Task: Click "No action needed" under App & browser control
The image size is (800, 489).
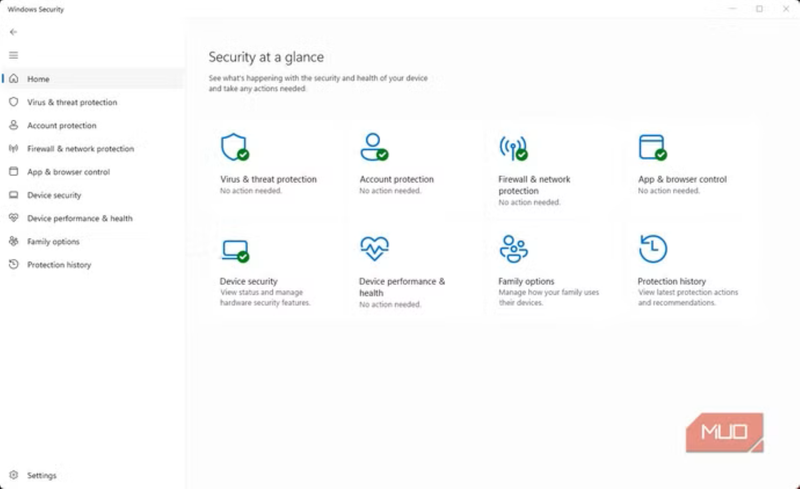Action: pyautogui.click(x=669, y=191)
